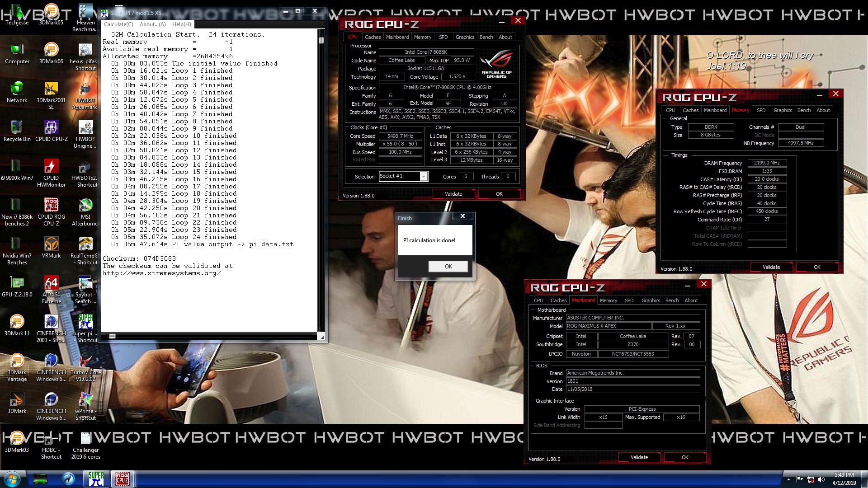Click Validate in Mainboard CPU-Z window

[x=639, y=457]
